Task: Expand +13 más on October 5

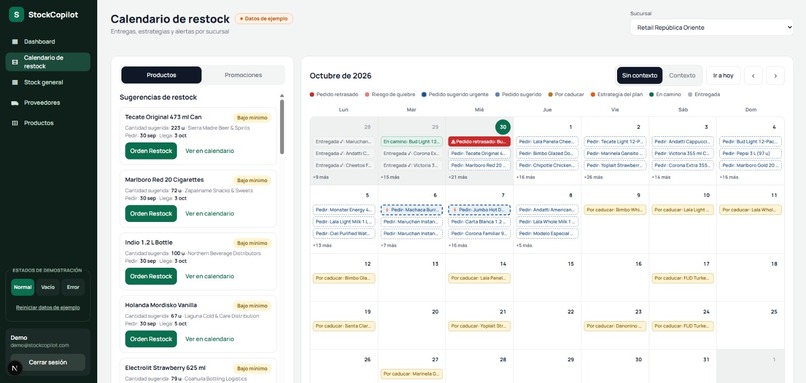Action: click(x=322, y=245)
